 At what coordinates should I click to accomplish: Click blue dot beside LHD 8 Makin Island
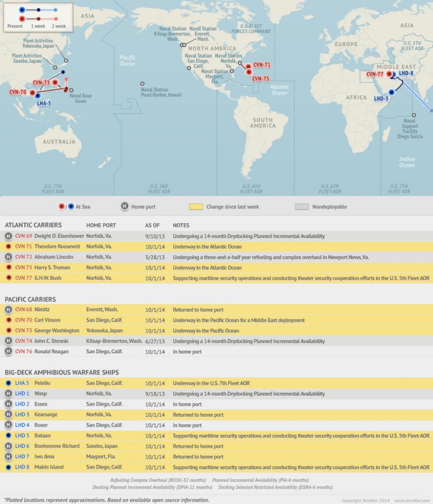(9, 467)
